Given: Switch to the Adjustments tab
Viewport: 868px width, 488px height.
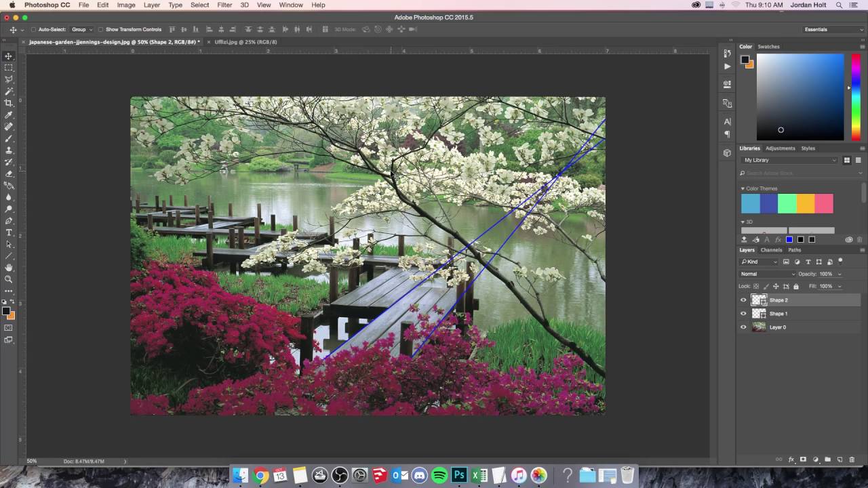Looking at the screenshot, I should 780,148.
